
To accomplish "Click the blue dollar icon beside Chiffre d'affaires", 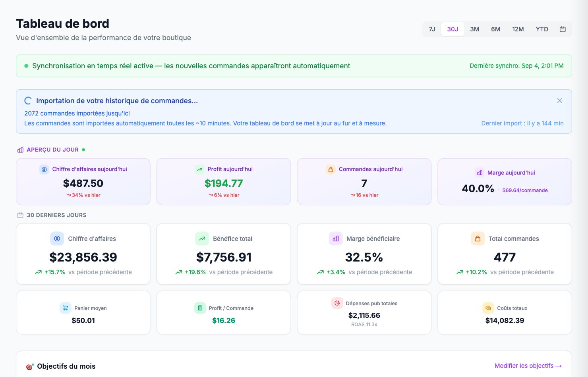I will [57, 239].
